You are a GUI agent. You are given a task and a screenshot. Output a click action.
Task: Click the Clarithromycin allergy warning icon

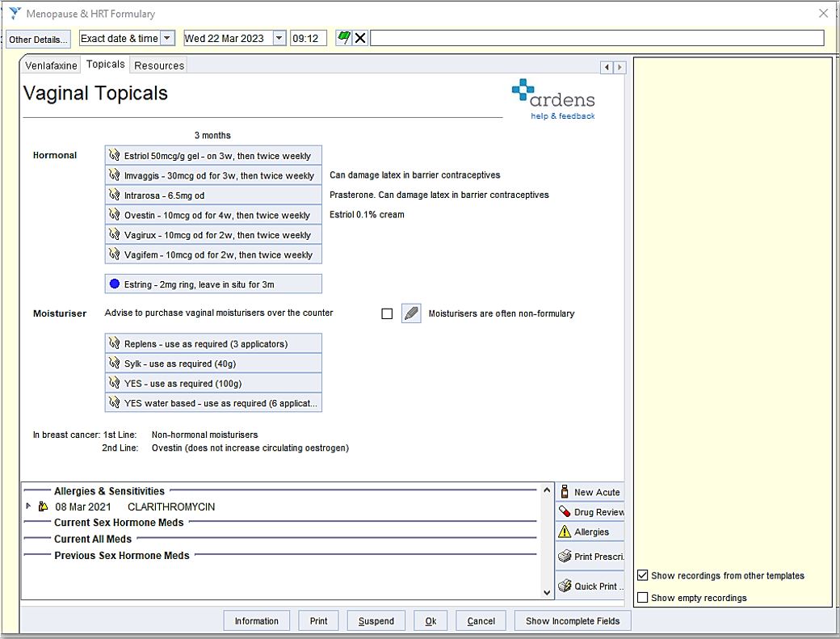[44, 507]
